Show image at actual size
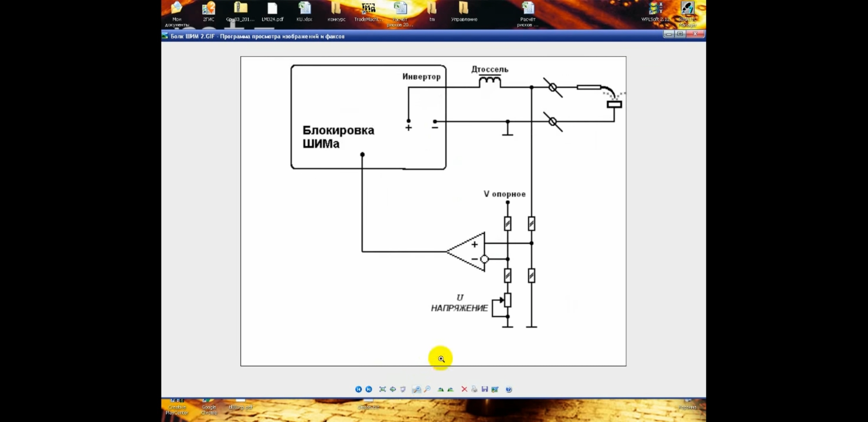Image resolution: width=868 pixels, height=422 pixels. coord(393,389)
